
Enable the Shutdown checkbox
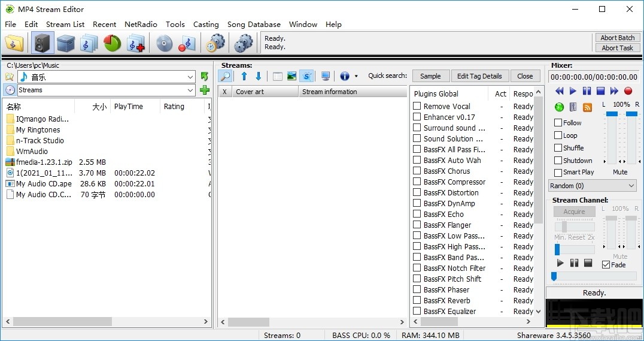point(558,161)
